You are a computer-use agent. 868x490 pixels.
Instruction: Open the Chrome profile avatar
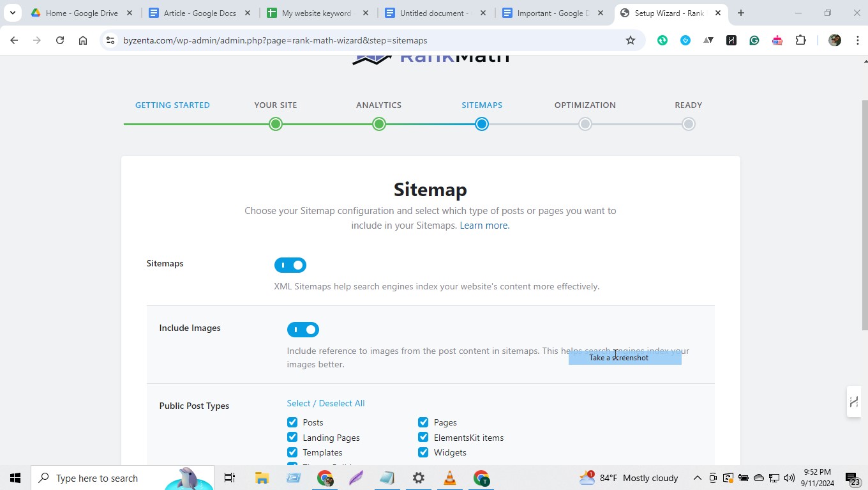(x=835, y=40)
